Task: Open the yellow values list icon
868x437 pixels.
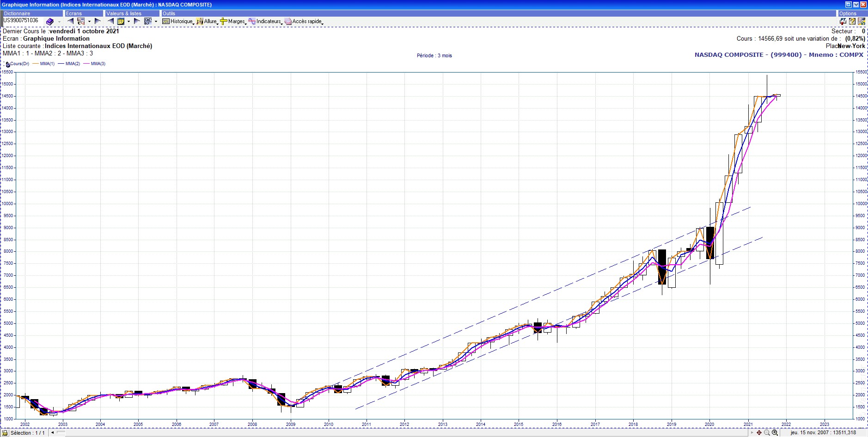Action: click(x=121, y=21)
